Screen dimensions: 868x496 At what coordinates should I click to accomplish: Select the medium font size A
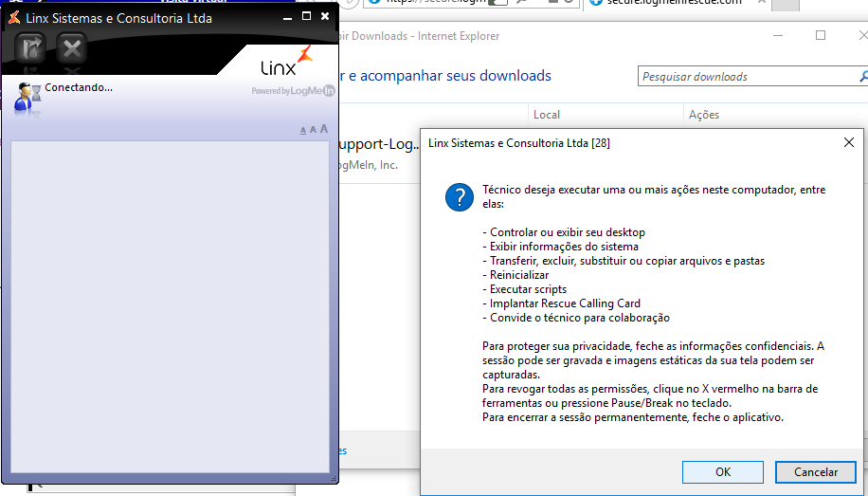click(313, 130)
